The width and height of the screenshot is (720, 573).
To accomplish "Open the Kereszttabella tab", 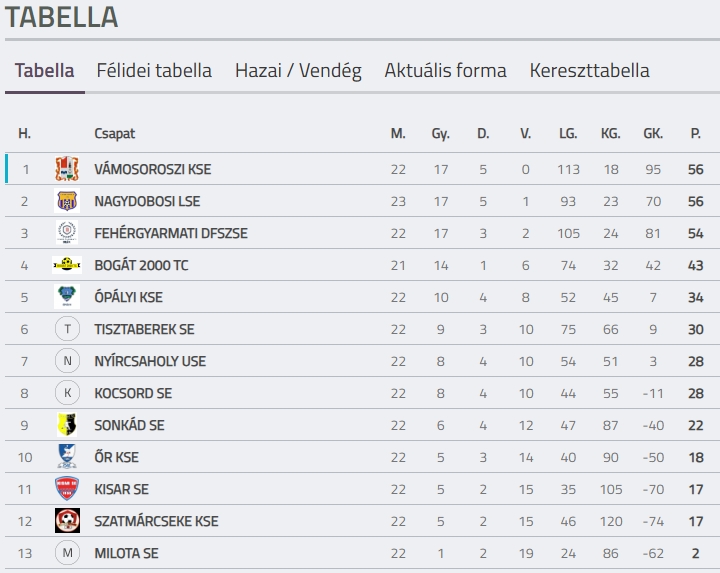I will 590,71.
